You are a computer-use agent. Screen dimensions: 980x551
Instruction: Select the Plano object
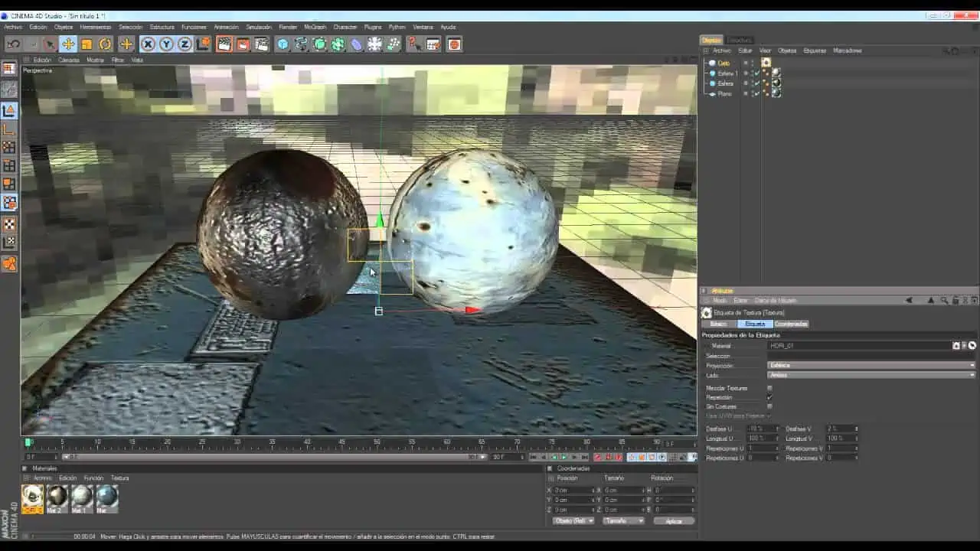(x=724, y=93)
